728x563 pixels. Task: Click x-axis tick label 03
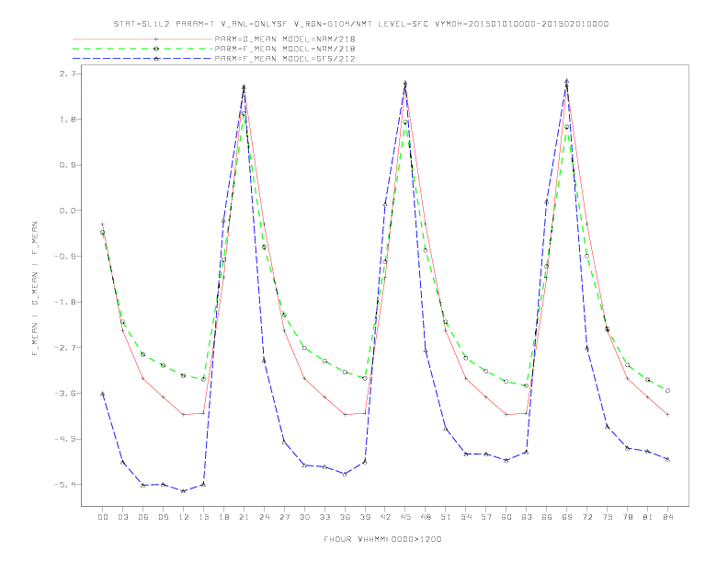122,517
